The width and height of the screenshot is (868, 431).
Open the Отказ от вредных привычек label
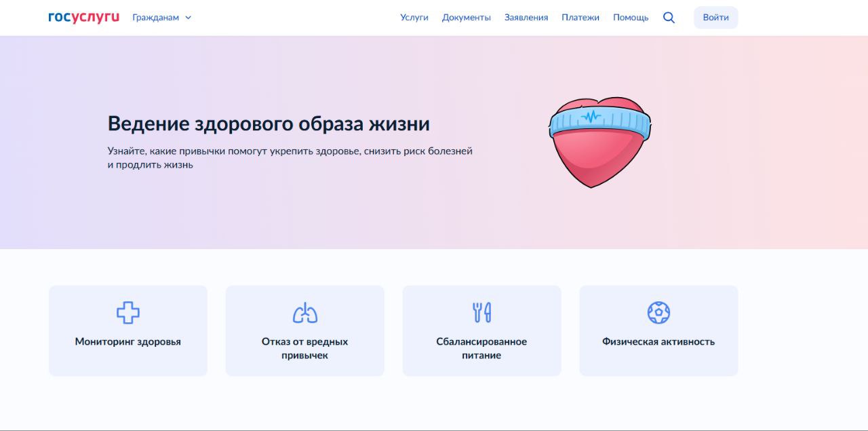click(304, 348)
